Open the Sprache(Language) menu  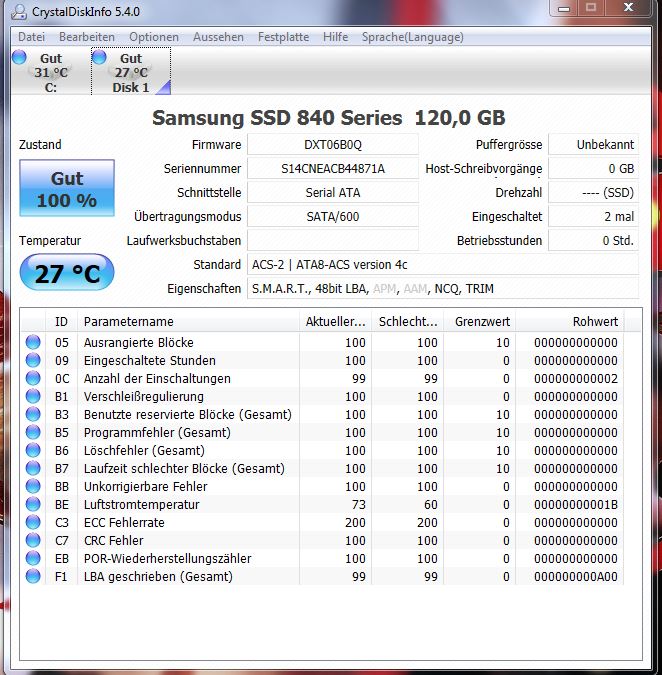click(x=412, y=37)
